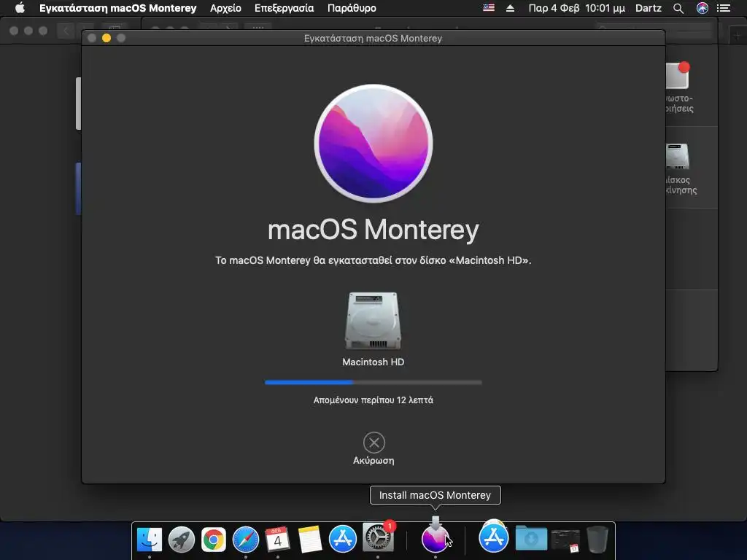Image resolution: width=747 pixels, height=560 pixels.
Task: Open System Preferences with badge 1
Action: click(378, 538)
